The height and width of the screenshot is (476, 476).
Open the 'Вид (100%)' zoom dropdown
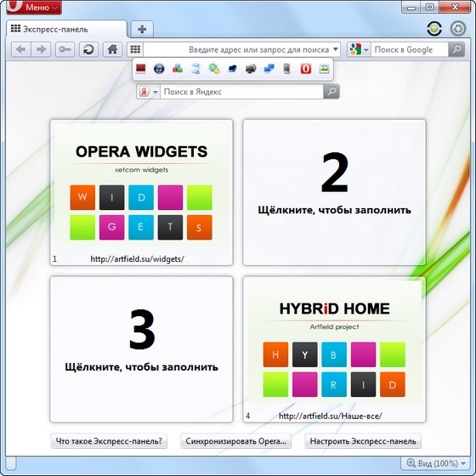tap(435, 463)
